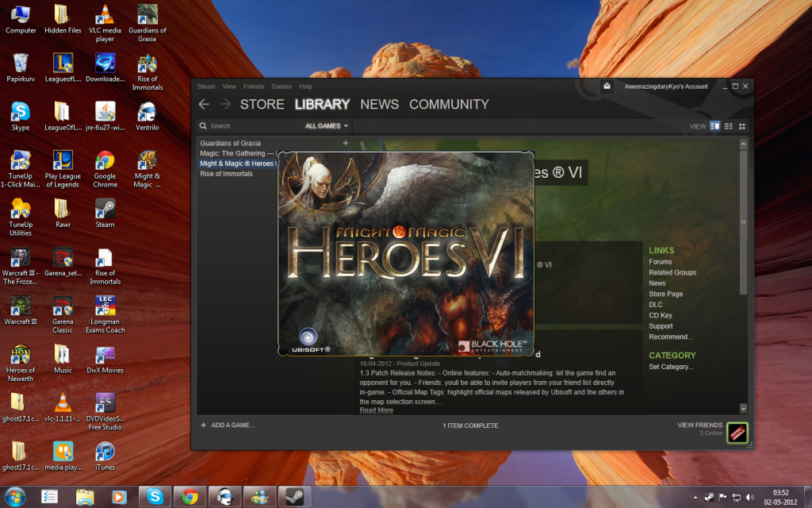Select the Longman Exams Coach icon
Screen dimensions: 812x508
tap(105, 315)
